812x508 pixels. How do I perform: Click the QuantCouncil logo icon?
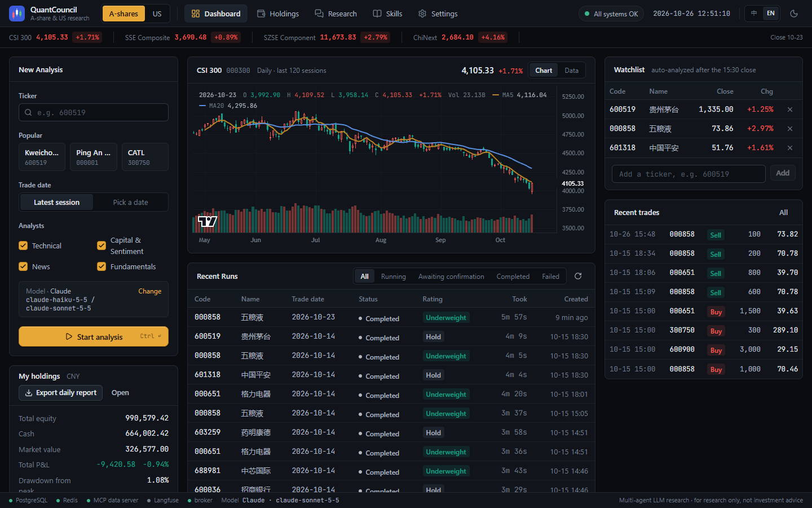pyautogui.click(x=17, y=14)
